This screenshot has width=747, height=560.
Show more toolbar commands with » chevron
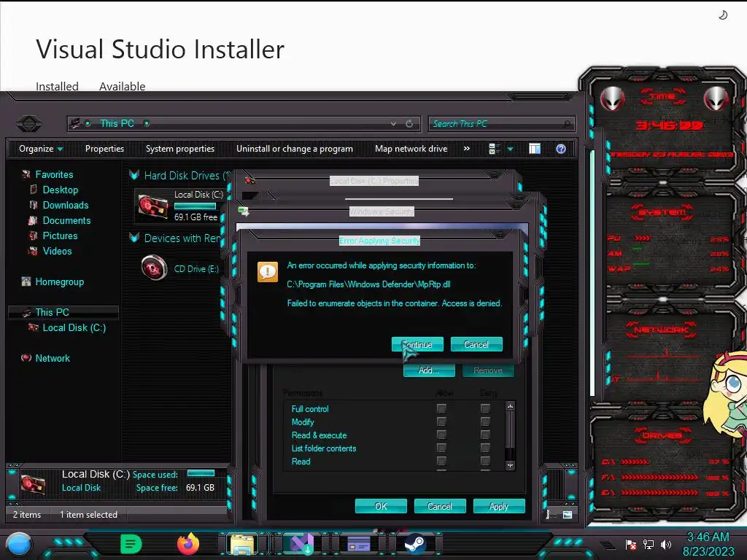pos(466,149)
